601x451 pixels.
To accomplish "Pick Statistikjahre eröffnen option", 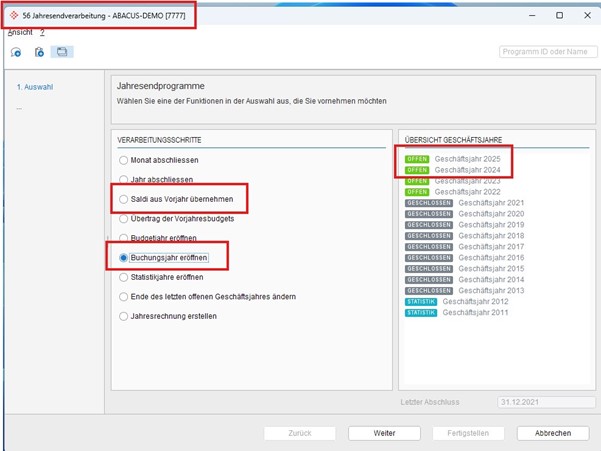I will click(161, 277).
